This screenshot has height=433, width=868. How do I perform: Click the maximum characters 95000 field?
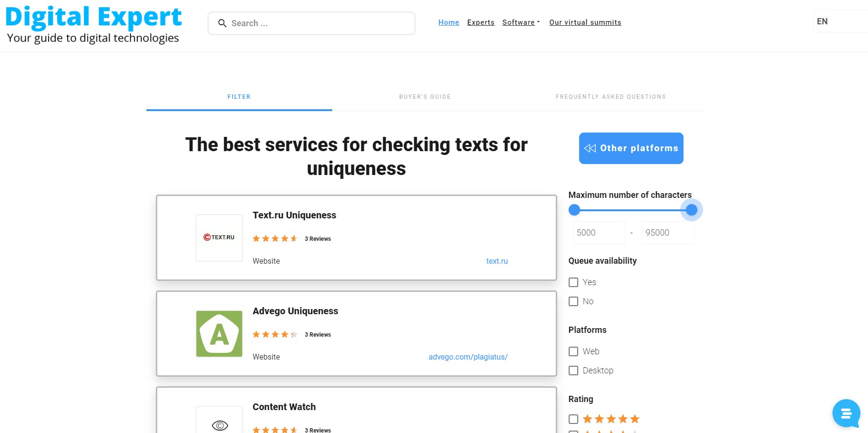pos(668,233)
